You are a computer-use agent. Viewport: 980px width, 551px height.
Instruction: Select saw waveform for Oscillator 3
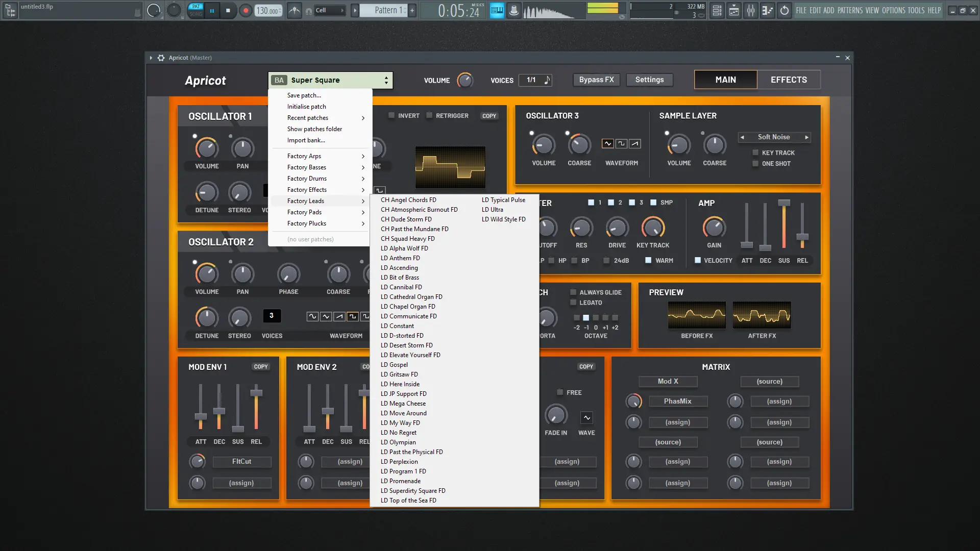tap(634, 144)
